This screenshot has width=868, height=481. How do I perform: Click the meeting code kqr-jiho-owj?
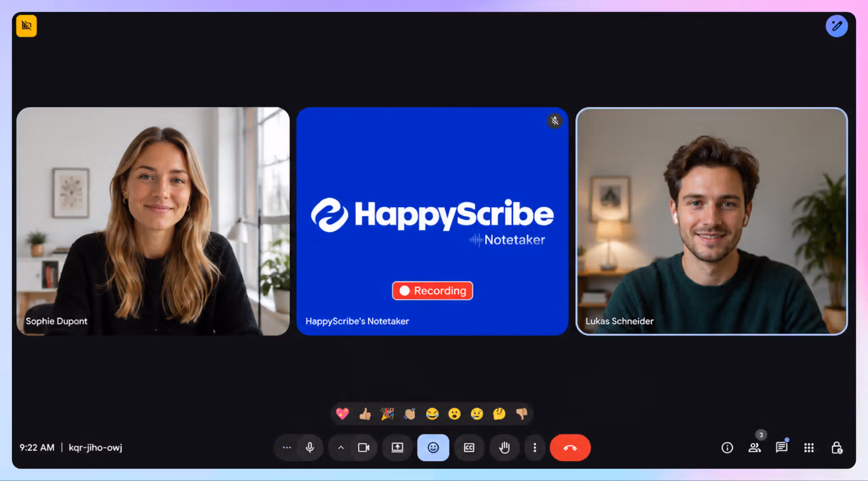95,448
